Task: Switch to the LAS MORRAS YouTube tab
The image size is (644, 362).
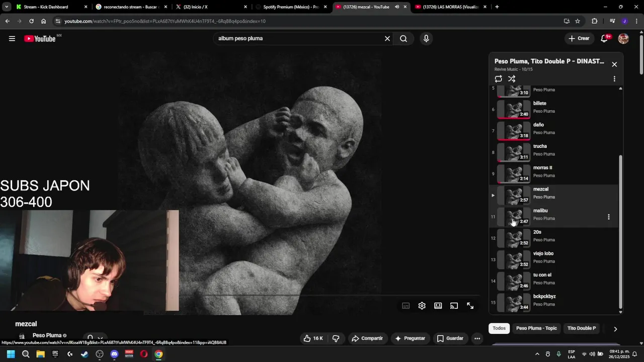Action: pyautogui.click(x=450, y=7)
